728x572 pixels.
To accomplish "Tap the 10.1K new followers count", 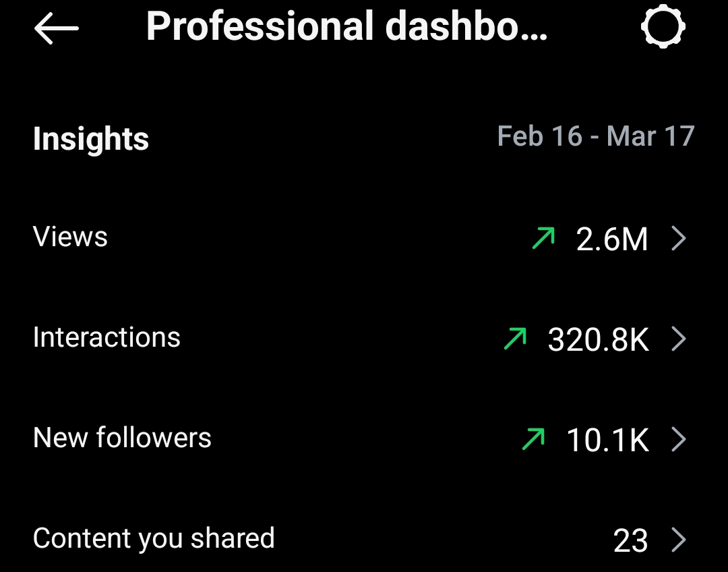I will tap(608, 440).
